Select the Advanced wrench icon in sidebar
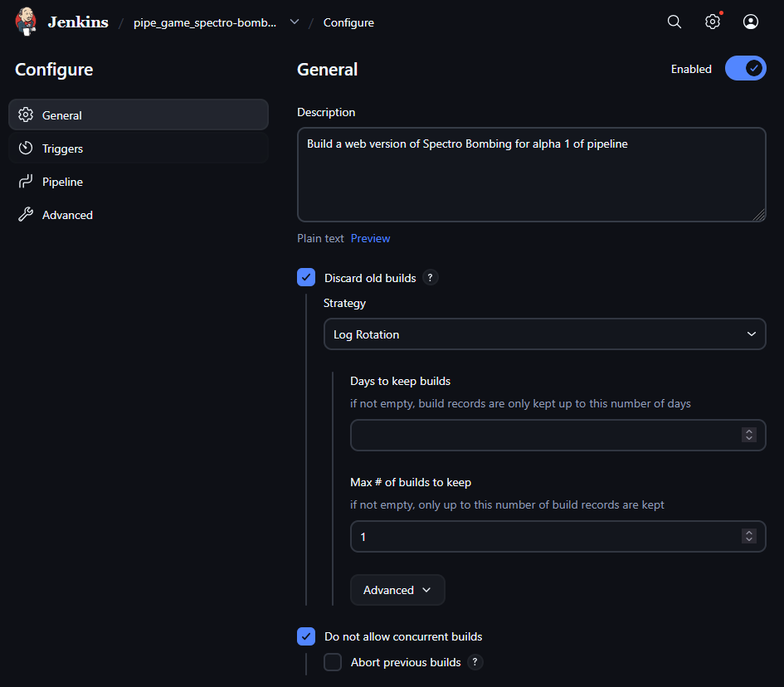This screenshot has width=784, height=687. pyautogui.click(x=26, y=215)
